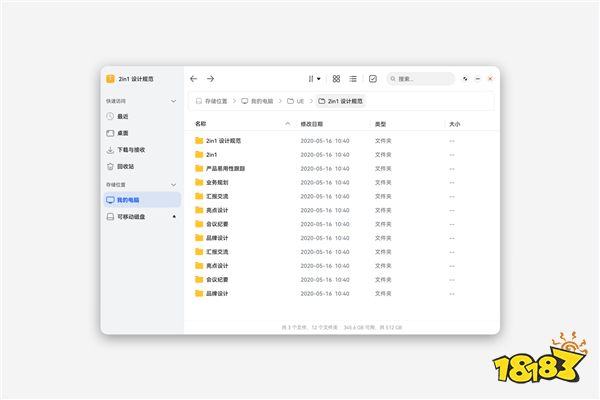Open 我的电脑 in the breadcrumb path
This screenshot has height=400, width=600.
tap(257, 101)
